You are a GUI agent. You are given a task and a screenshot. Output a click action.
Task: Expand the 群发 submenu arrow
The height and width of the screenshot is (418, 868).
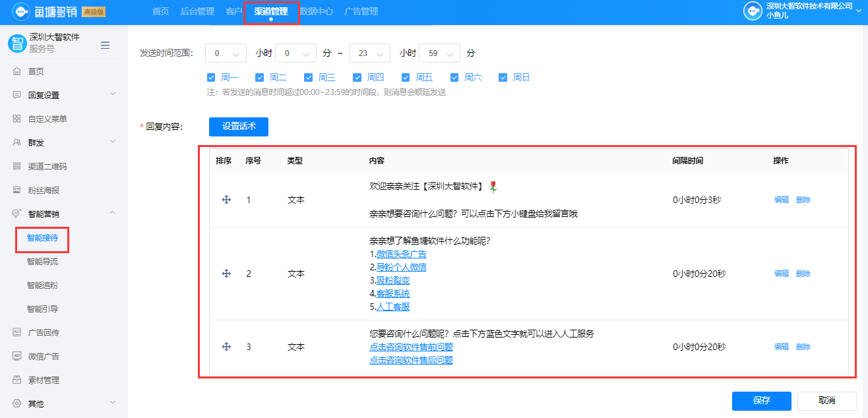112,142
